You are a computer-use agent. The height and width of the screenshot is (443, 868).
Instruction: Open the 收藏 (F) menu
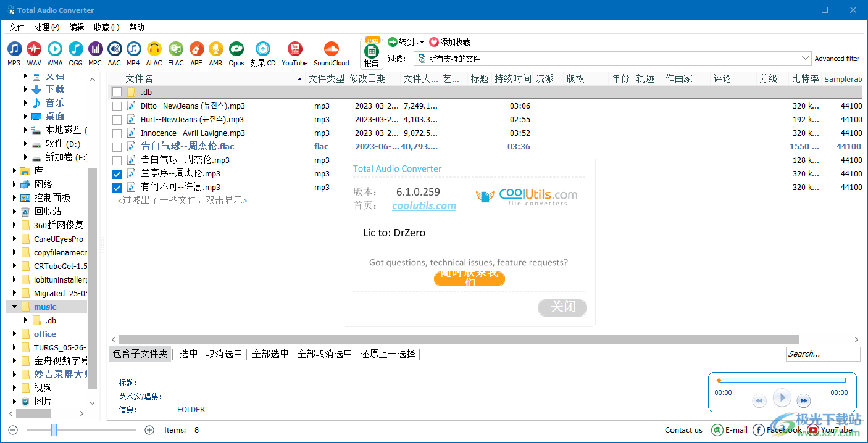click(107, 27)
